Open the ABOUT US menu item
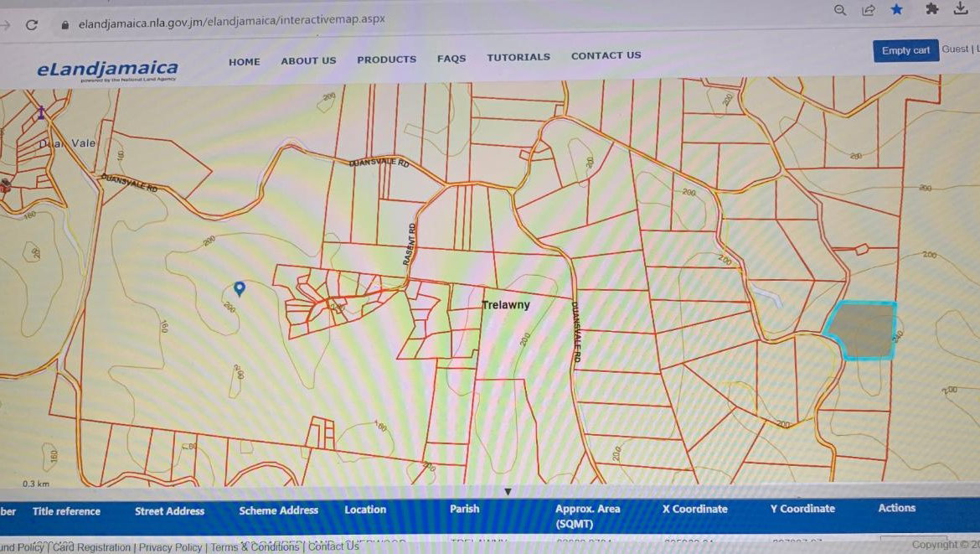The image size is (980, 554). (308, 60)
